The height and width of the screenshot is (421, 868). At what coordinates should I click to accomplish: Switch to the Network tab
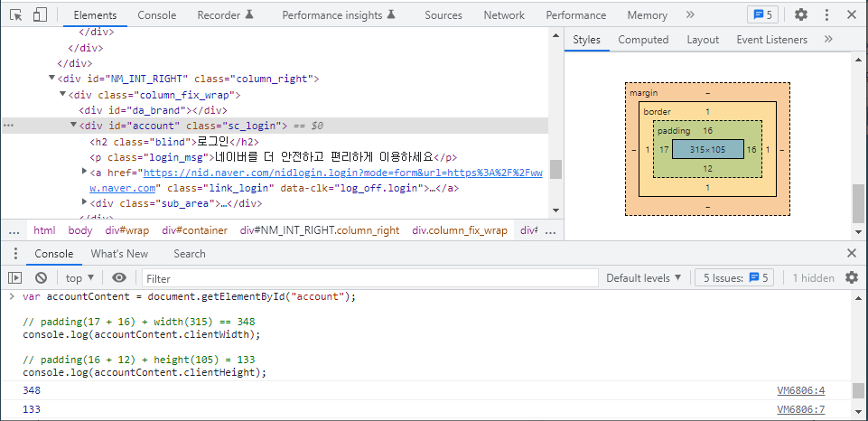[504, 15]
